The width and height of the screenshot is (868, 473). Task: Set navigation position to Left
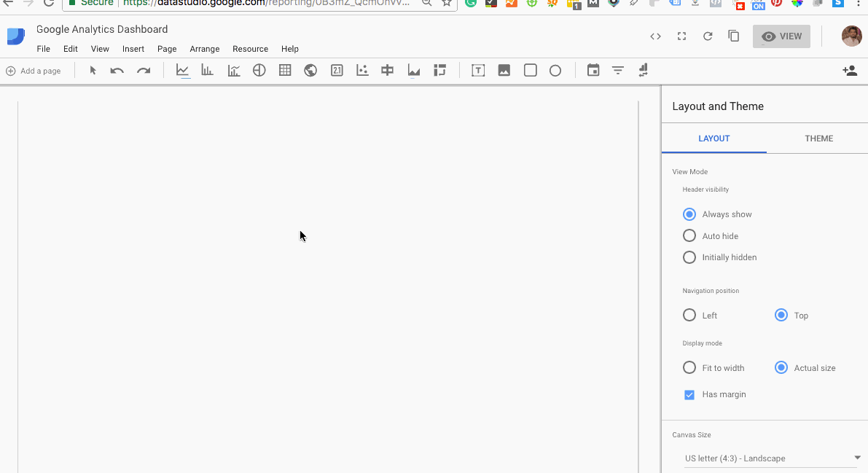click(x=689, y=315)
